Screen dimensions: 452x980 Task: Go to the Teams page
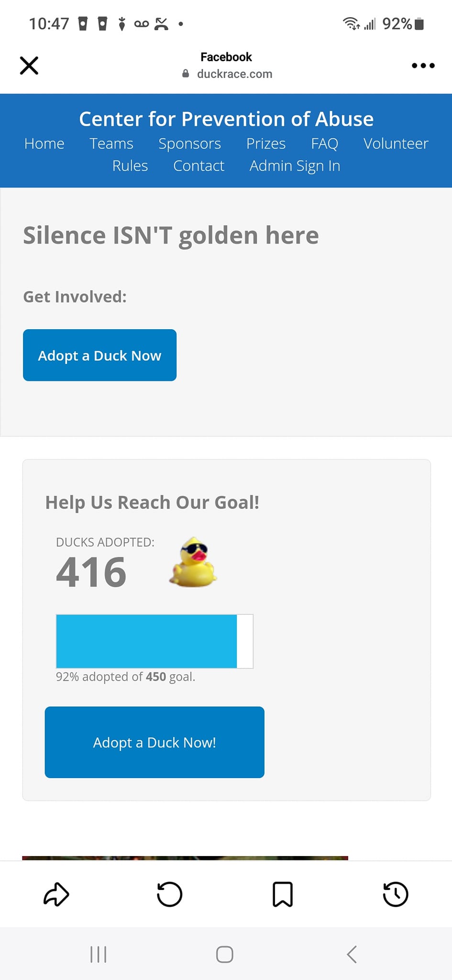point(111,144)
